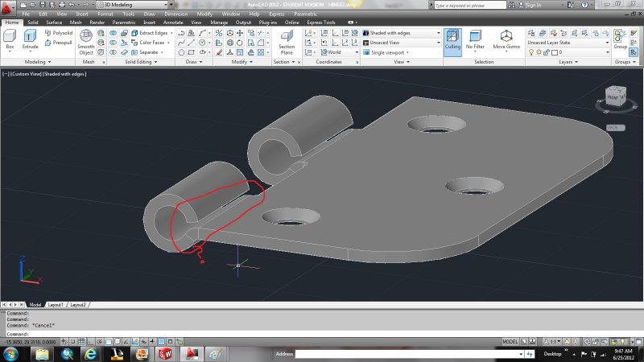Switch to the Layout1 tab
Image resolution: width=644 pixels, height=362 pixels.
pos(56,305)
